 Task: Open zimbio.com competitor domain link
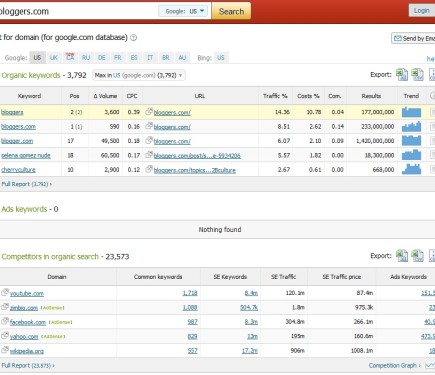click(24, 308)
